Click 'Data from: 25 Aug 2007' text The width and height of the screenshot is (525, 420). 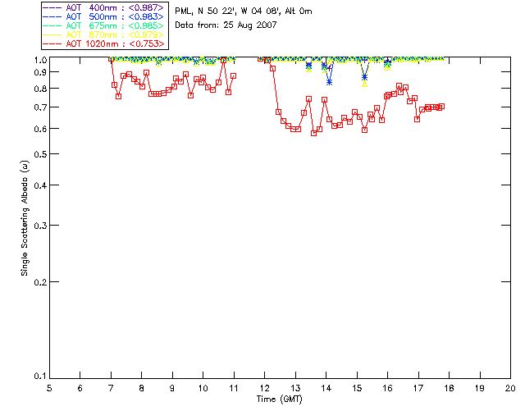point(226,25)
